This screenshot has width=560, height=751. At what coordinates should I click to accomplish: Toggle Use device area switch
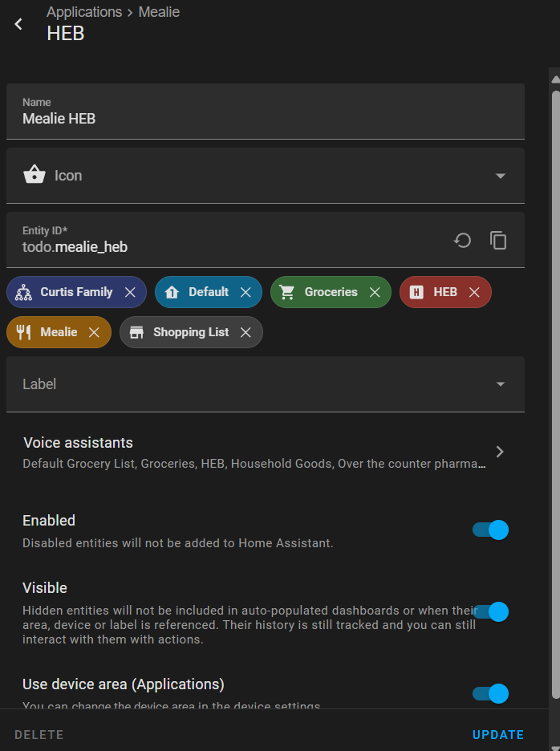point(490,693)
